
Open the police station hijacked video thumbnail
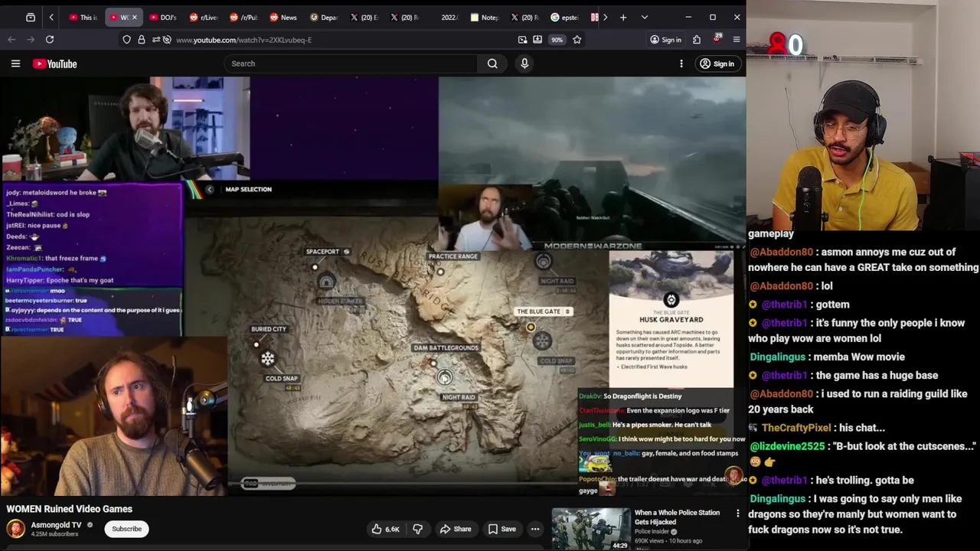click(x=591, y=529)
